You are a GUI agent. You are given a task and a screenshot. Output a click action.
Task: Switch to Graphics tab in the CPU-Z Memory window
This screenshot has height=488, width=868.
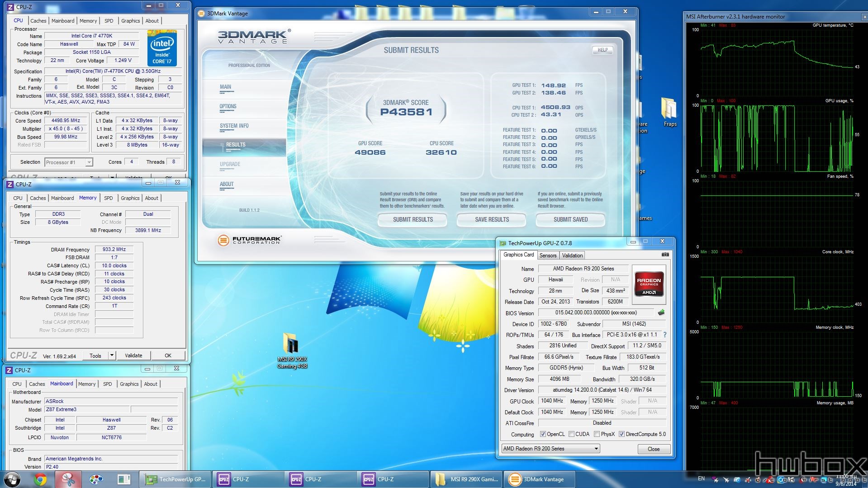130,198
